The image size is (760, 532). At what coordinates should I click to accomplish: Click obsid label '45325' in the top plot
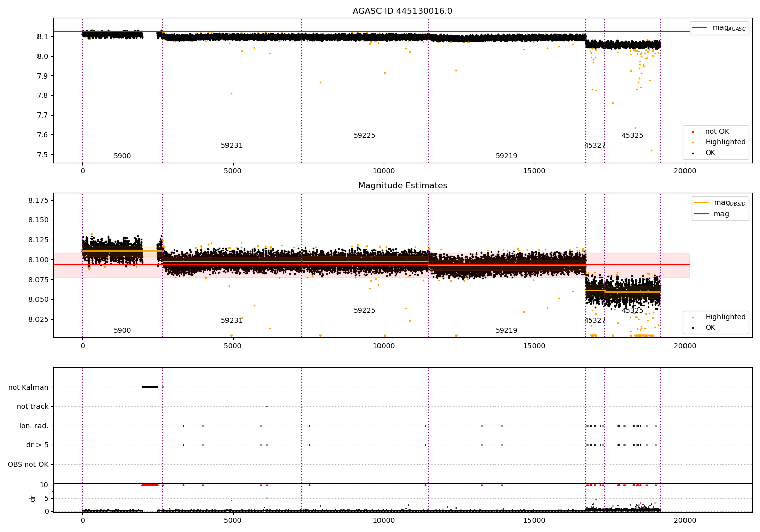(632, 136)
